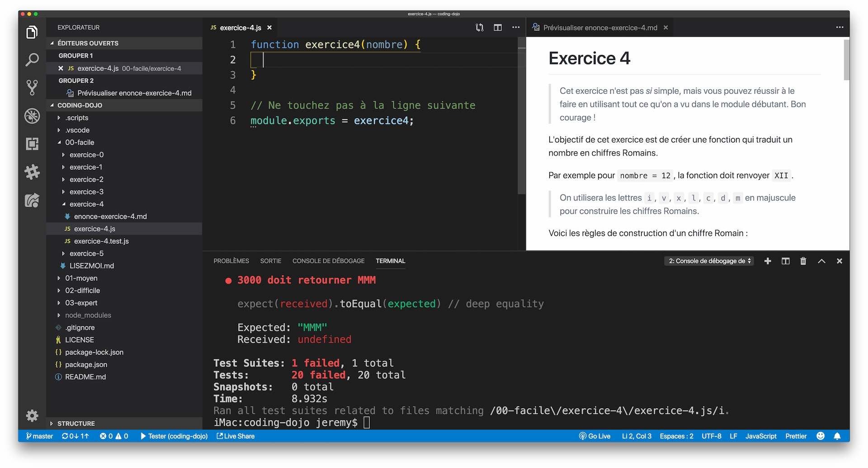Open the Source Control view
The width and height of the screenshot is (868, 468).
coord(32,87)
